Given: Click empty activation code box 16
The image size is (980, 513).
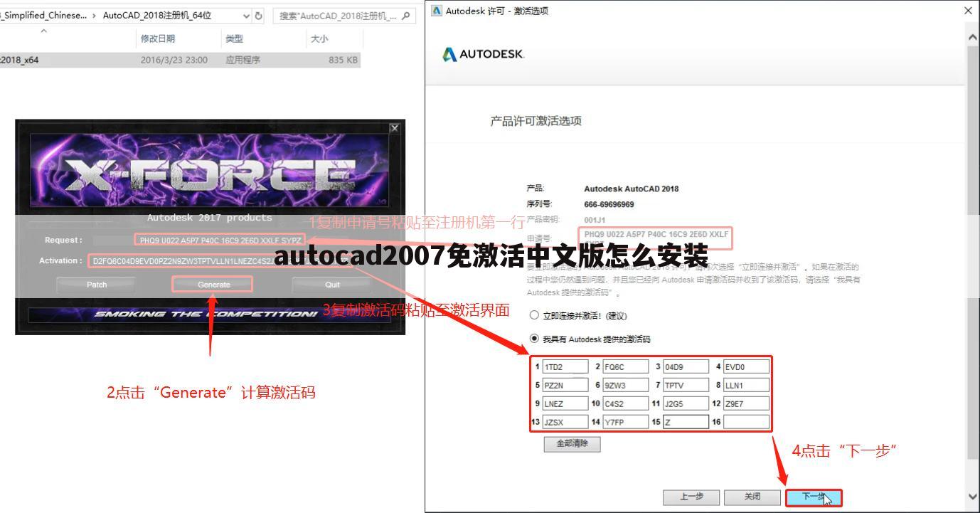Looking at the screenshot, I should point(747,422).
